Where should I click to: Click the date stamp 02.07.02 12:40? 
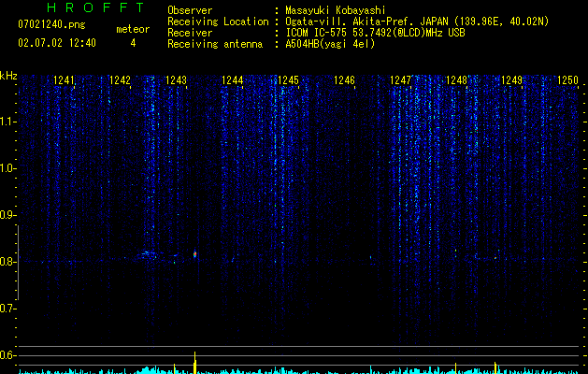pos(57,43)
